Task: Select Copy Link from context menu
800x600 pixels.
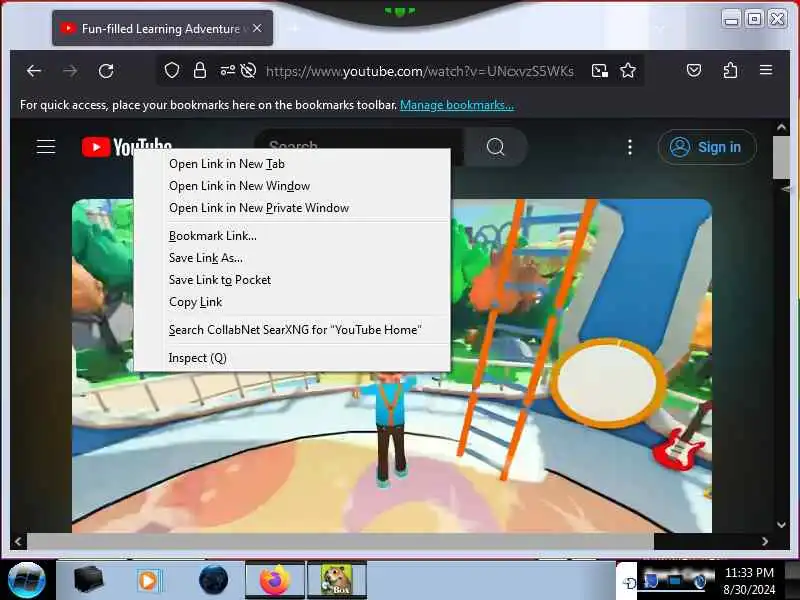Action: (292, 302)
